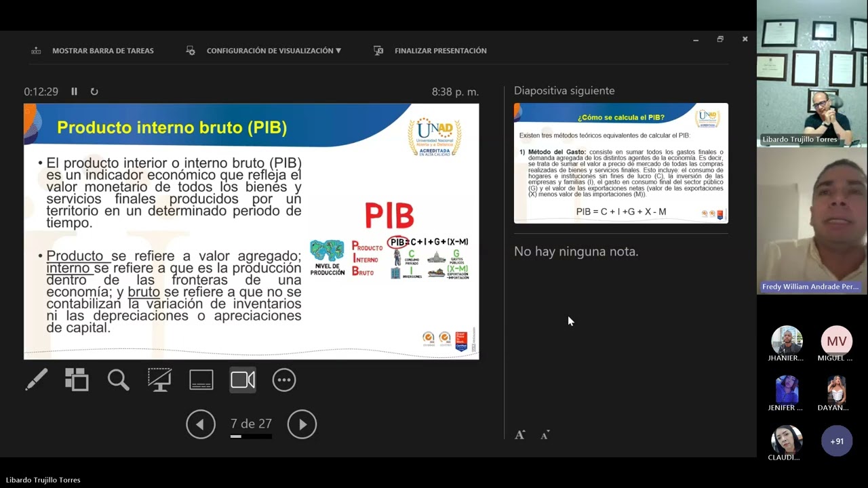Image resolution: width=868 pixels, height=488 pixels.
Task: Show all slides grid view
Action: (77, 380)
